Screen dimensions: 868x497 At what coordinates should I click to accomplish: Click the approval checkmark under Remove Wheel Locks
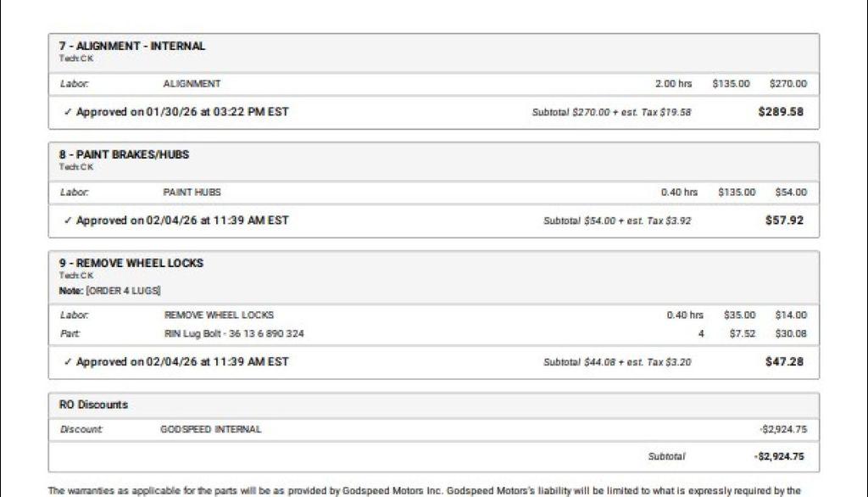[x=68, y=362]
